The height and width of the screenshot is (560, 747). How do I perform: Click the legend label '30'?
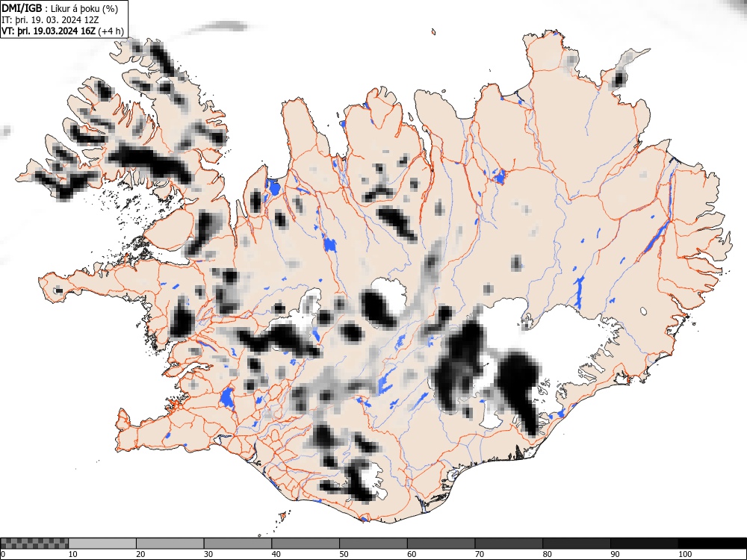pyautogui.click(x=208, y=554)
